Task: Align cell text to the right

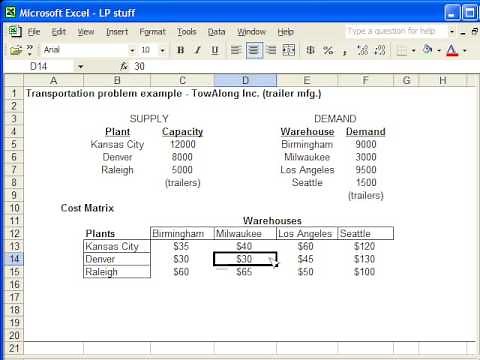Action: [272, 50]
